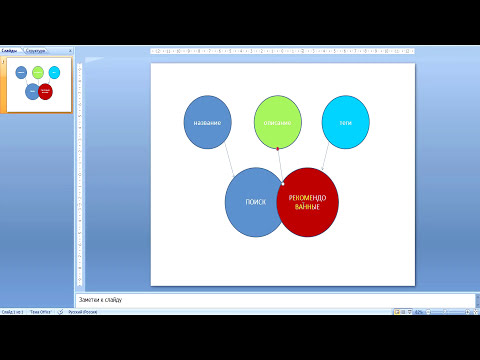Screen dimensions: 480x360
Task: Click the red connector endpoint under описание
Action: (278, 149)
